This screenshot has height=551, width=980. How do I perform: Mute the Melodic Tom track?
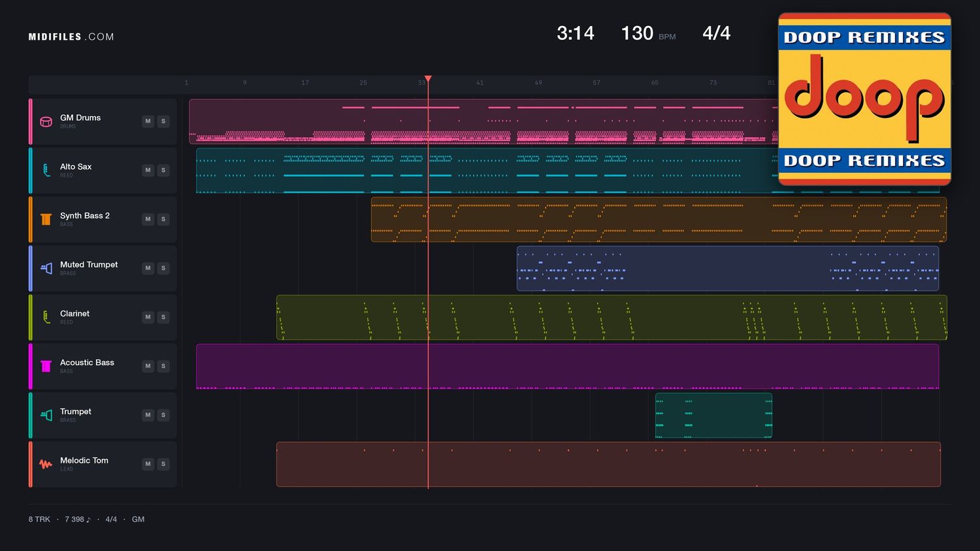coord(148,464)
